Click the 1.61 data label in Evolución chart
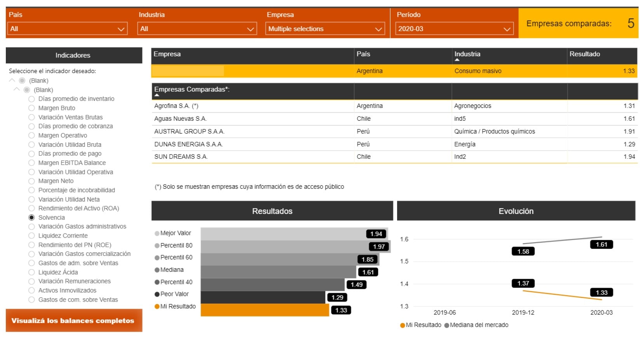This screenshot has width=644, height=339. pyautogui.click(x=601, y=244)
